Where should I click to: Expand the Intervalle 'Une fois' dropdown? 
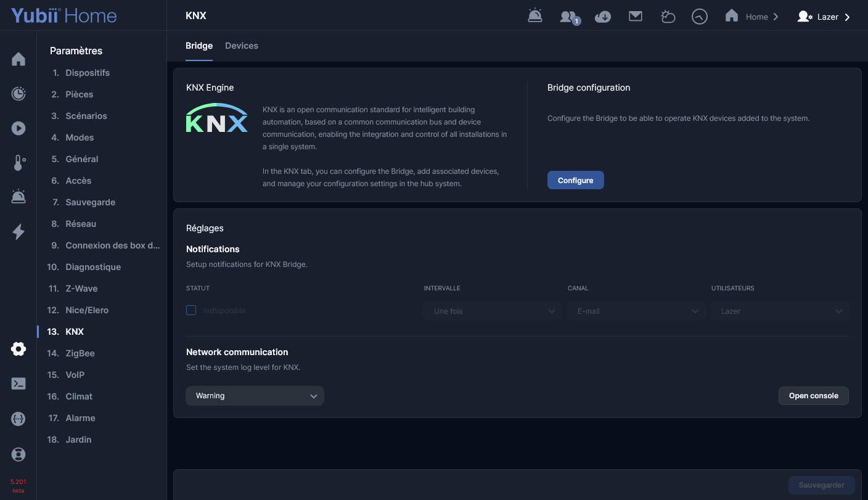point(493,311)
